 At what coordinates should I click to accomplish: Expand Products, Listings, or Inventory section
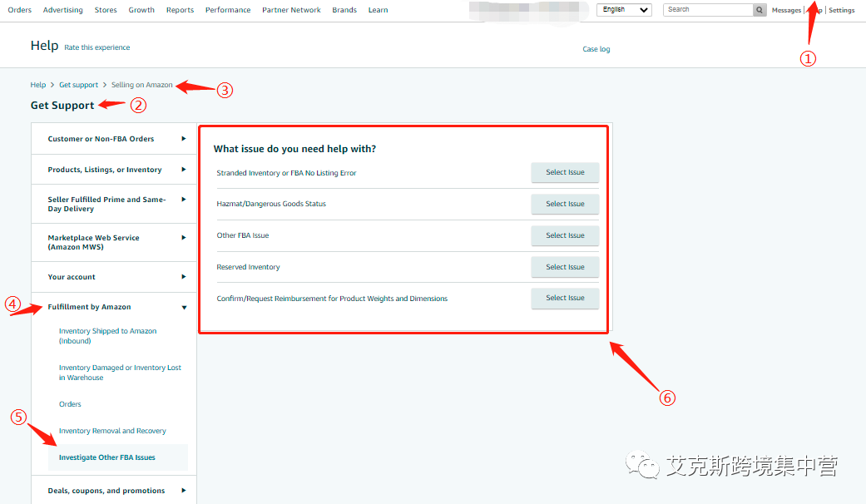coord(113,170)
